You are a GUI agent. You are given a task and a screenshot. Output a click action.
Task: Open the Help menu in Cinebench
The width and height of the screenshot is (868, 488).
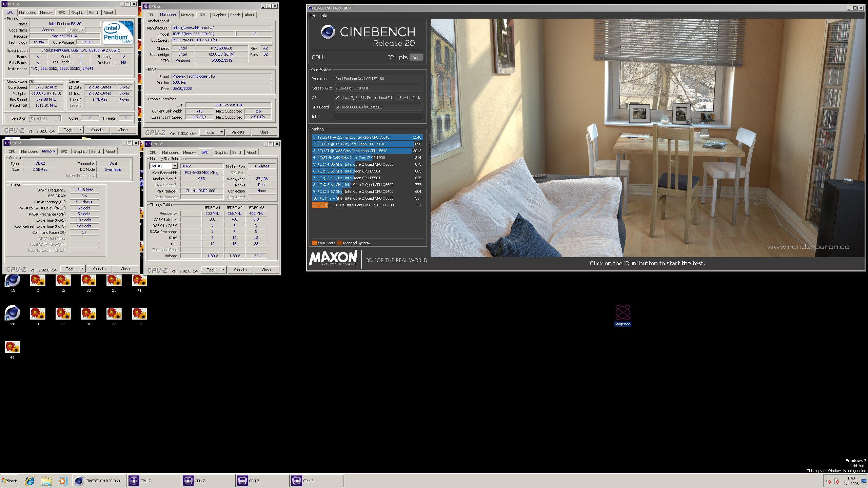[323, 15]
